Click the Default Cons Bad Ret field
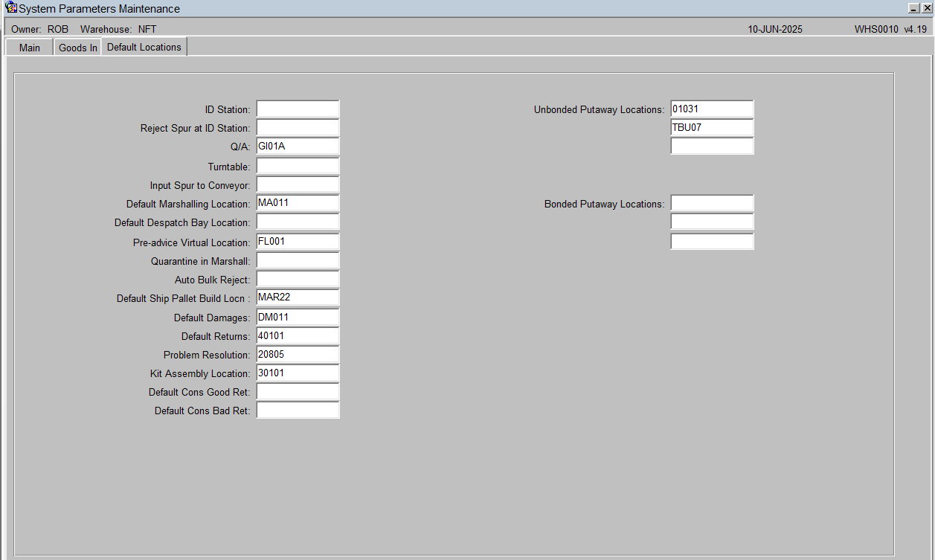The height and width of the screenshot is (560, 935). point(298,411)
